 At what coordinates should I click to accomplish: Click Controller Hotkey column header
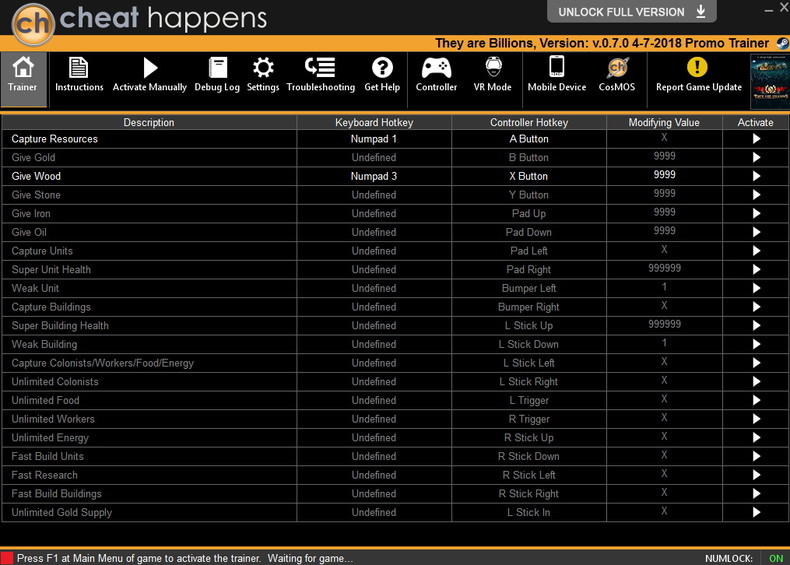click(529, 122)
